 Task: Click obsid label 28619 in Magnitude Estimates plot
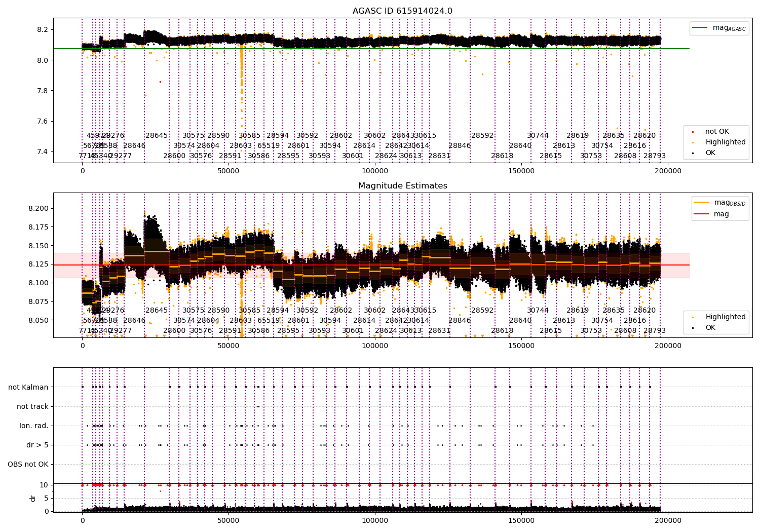coord(578,311)
